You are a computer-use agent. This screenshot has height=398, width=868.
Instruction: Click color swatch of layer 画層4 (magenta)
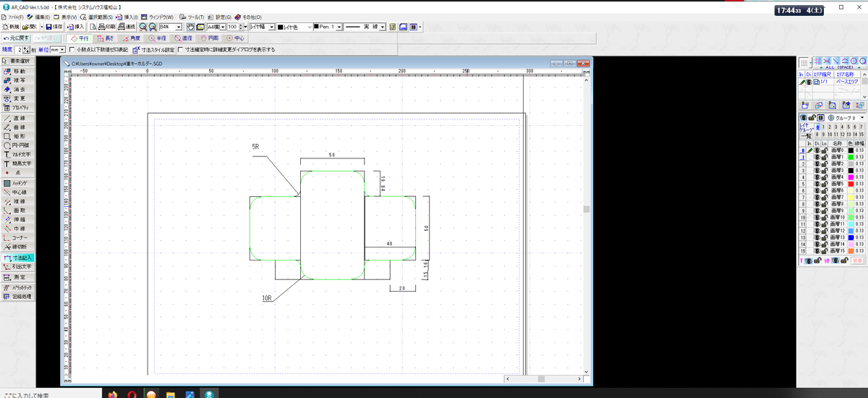tap(851, 177)
